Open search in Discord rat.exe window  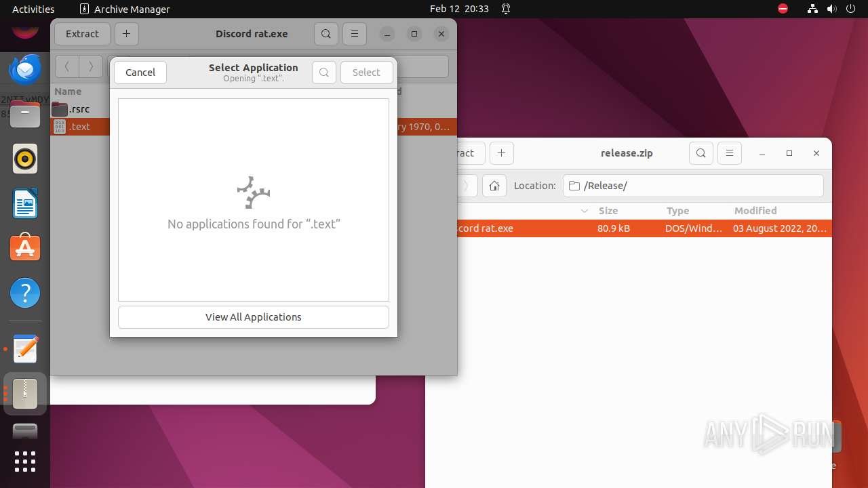pyautogui.click(x=326, y=34)
